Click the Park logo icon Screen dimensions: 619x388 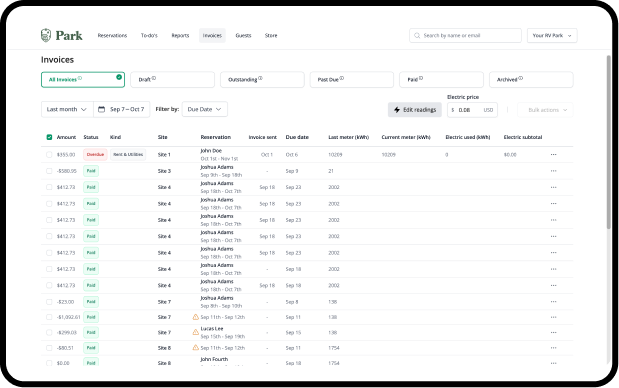point(46,35)
